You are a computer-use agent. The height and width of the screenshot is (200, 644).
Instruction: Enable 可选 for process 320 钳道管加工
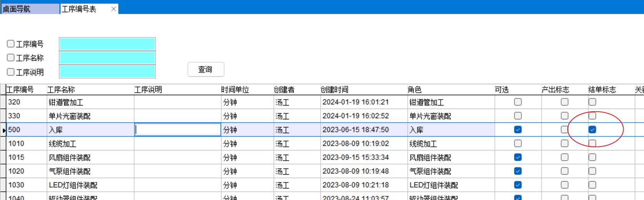coord(518,102)
